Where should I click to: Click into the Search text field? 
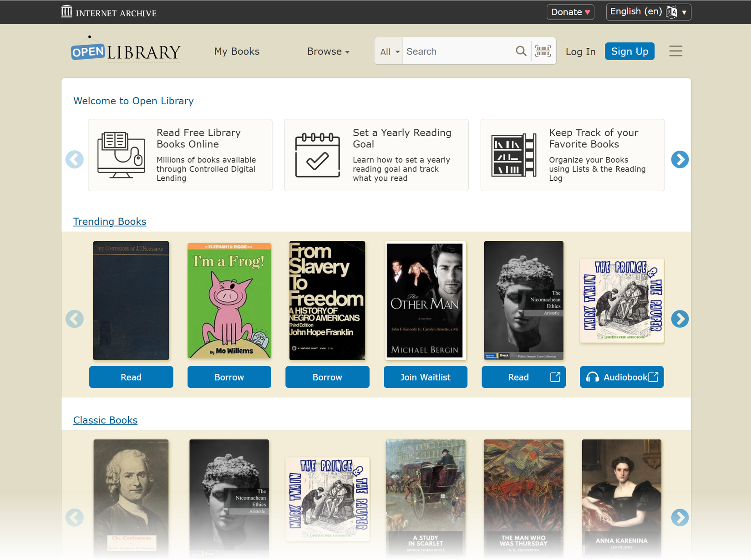tap(457, 51)
